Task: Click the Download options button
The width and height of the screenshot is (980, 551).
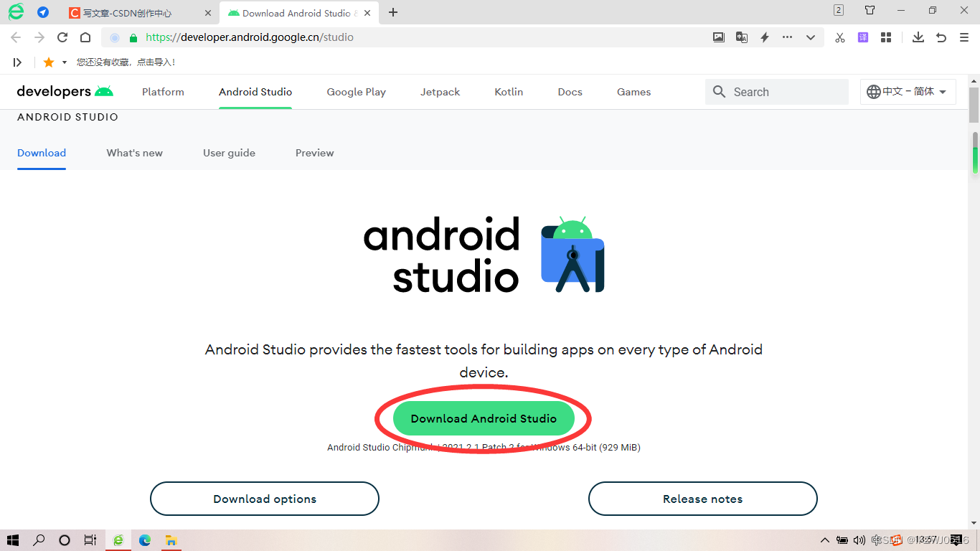Action: pyautogui.click(x=265, y=499)
